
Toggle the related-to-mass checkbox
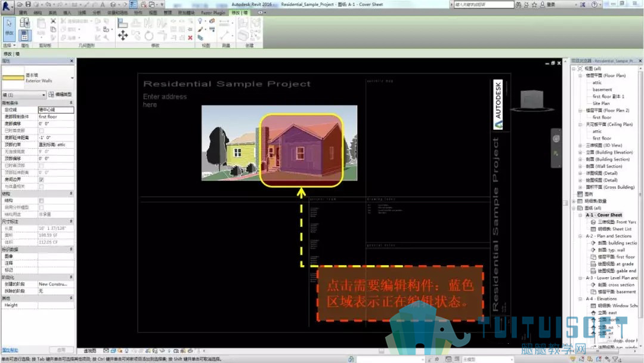coord(41,187)
